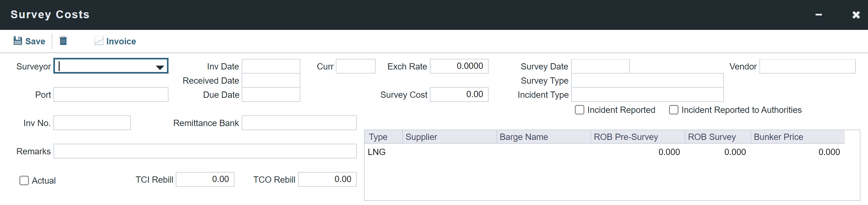
Task: Open the Survey Type field
Action: [647, 81]
